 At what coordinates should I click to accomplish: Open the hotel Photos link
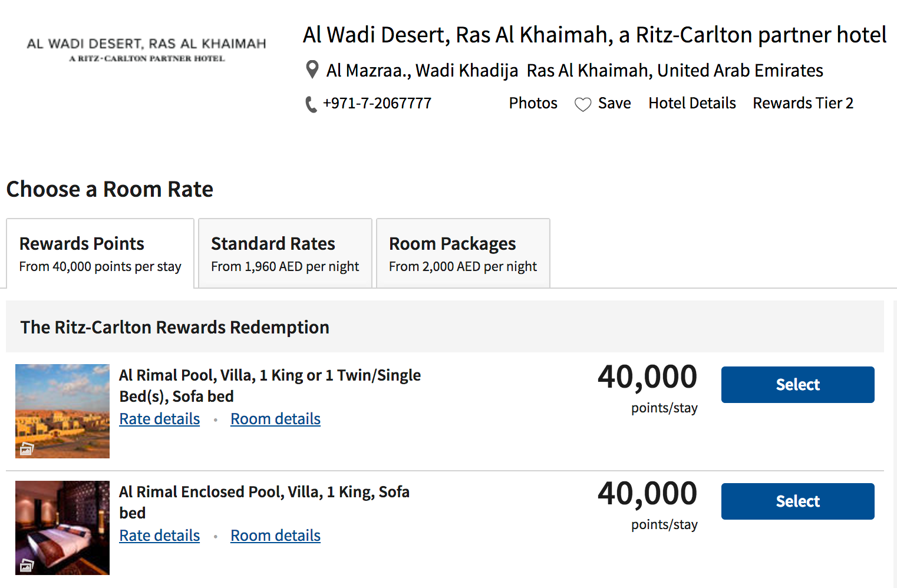coord(533,103)
